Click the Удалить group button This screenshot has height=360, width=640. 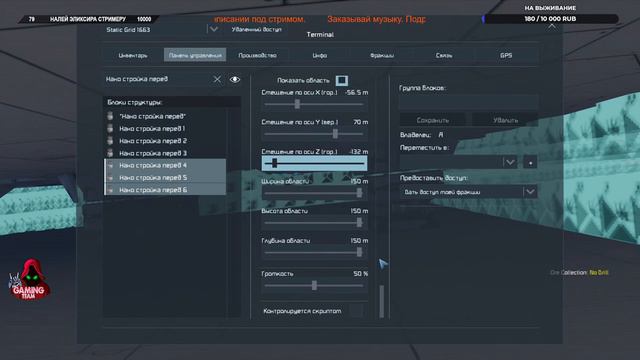point(505,120)
